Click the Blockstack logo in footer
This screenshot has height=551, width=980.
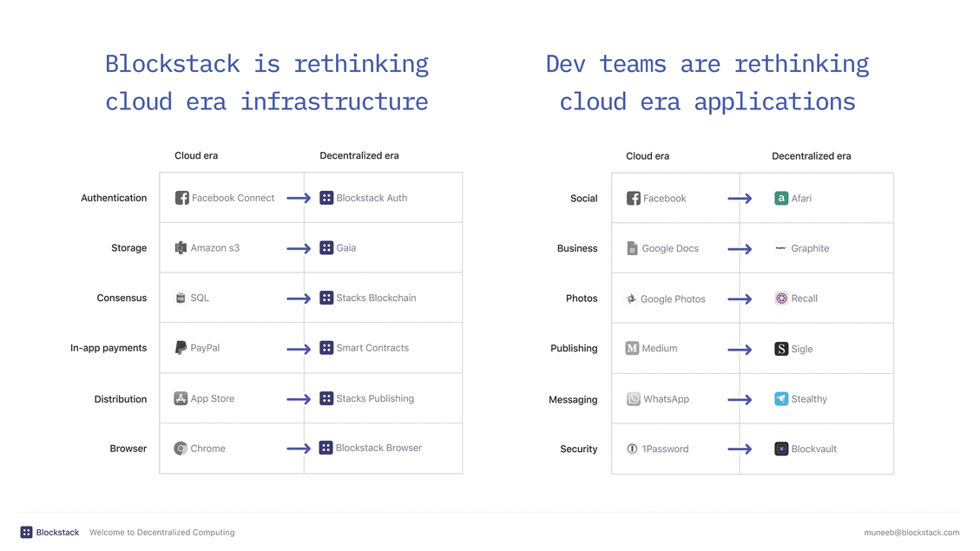point(27,532)
